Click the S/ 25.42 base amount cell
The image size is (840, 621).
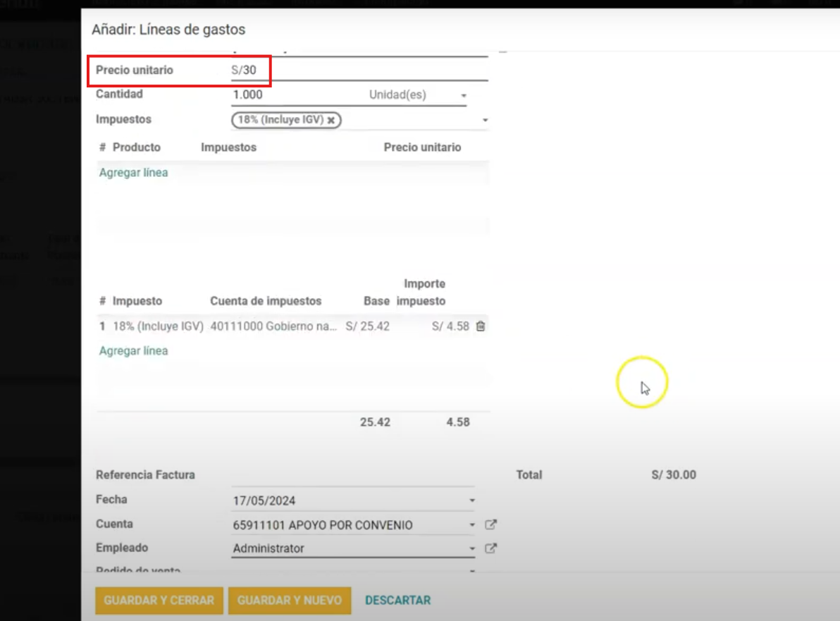pyautogui.click(x=367, y=326)
